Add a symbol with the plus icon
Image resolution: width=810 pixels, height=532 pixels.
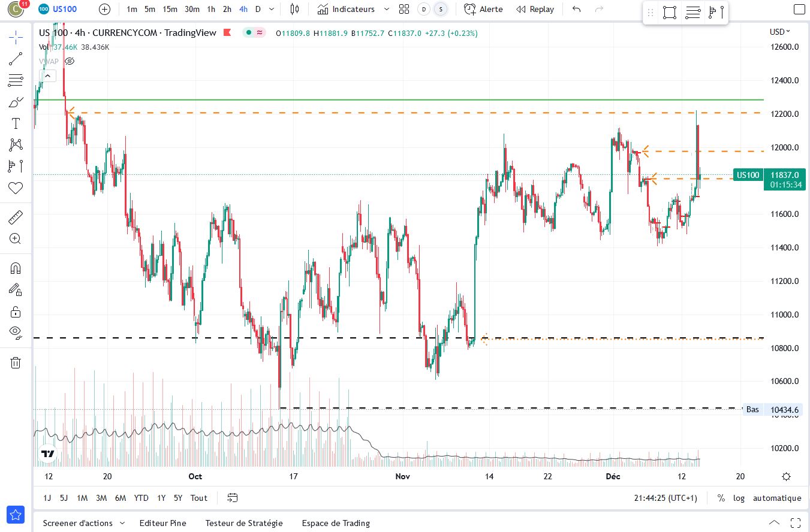[104, 9]
